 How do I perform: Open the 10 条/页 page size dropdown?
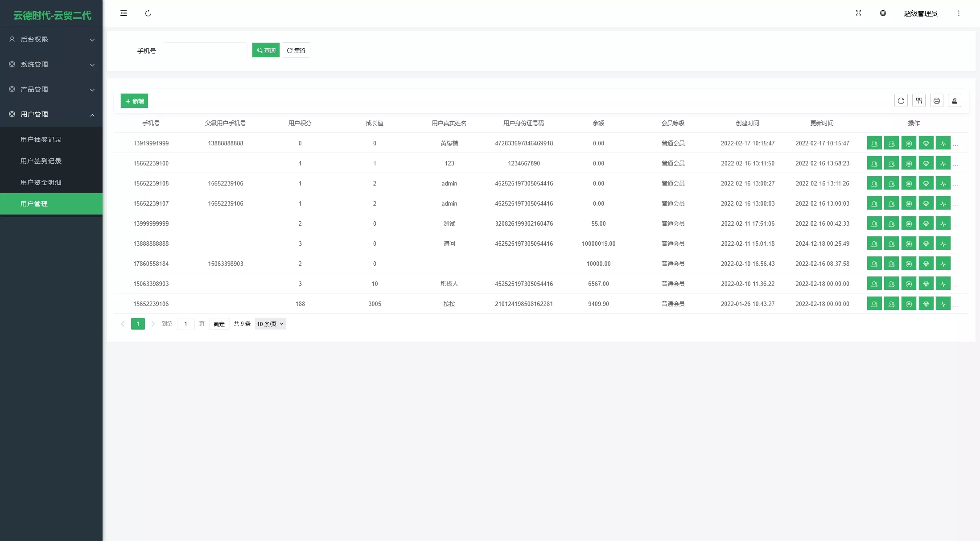click(270, 324)
